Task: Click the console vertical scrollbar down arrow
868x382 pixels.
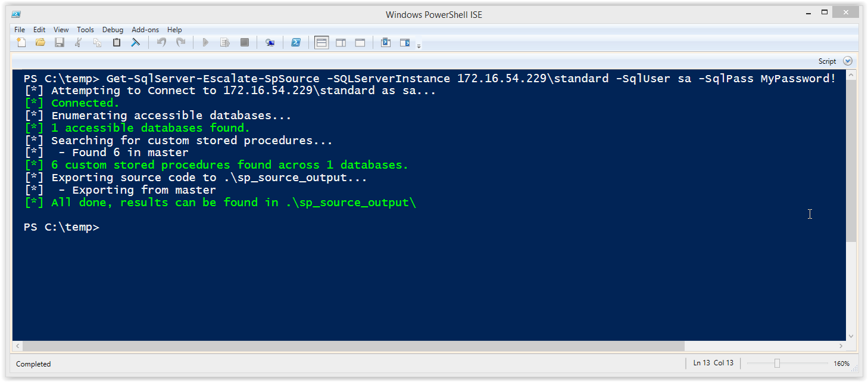Action: 851,336
